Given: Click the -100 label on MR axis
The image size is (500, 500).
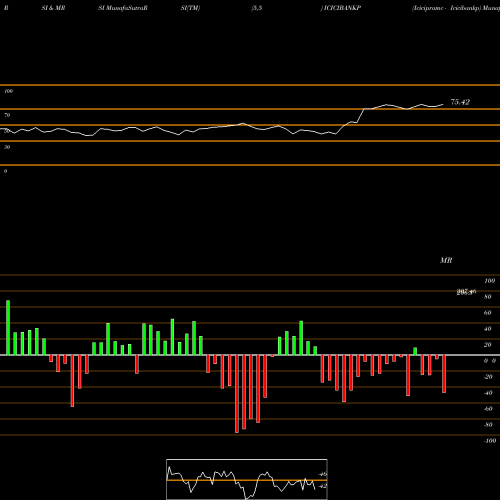Looking at the screenshot, I should click(490, 441).
